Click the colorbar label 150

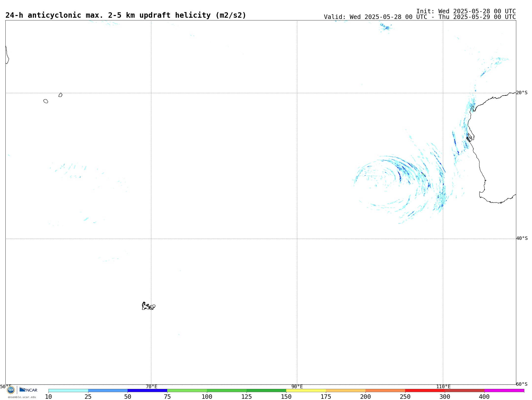[x=286, y=397]
